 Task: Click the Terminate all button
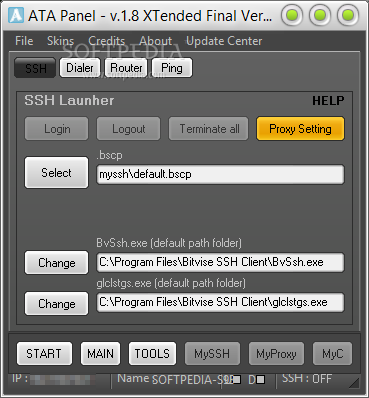(209, 129)
